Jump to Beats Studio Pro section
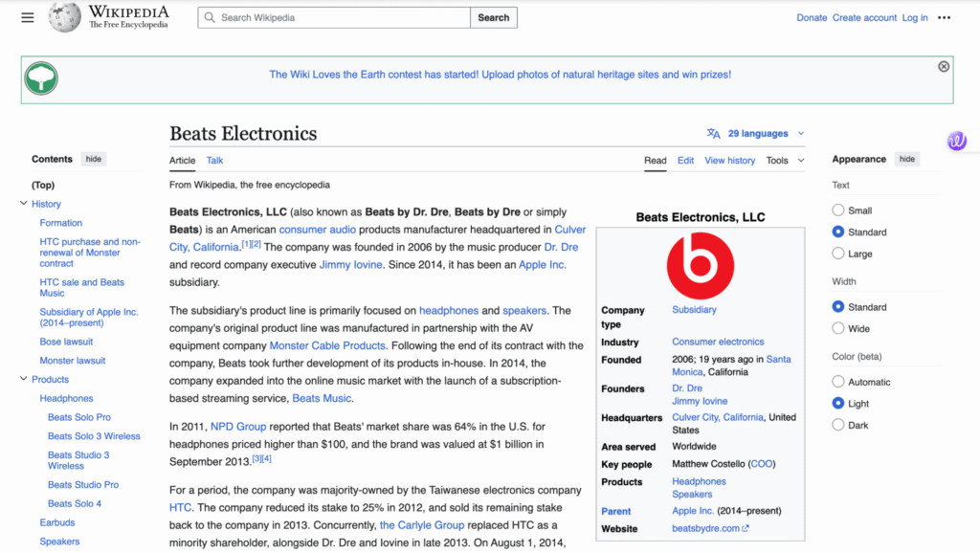The width and height of the screenshot is (980, 553). click(x=83, y=484)
